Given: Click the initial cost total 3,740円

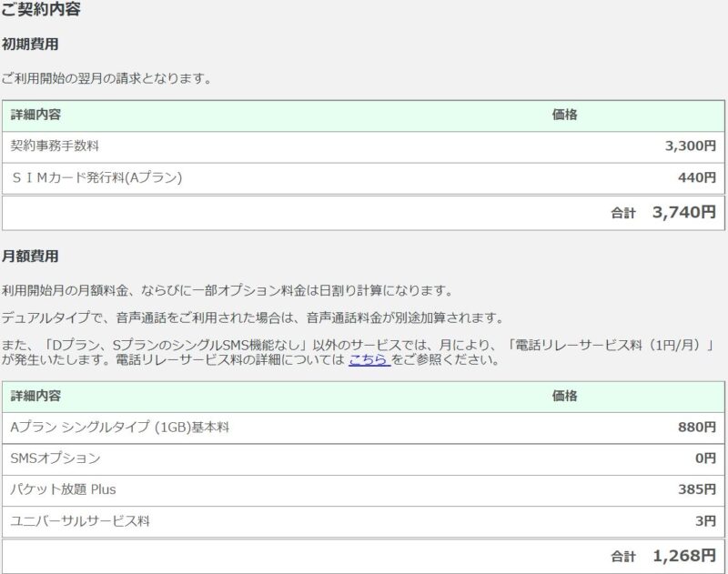Looking at the screenshot, I should (684, 212).
